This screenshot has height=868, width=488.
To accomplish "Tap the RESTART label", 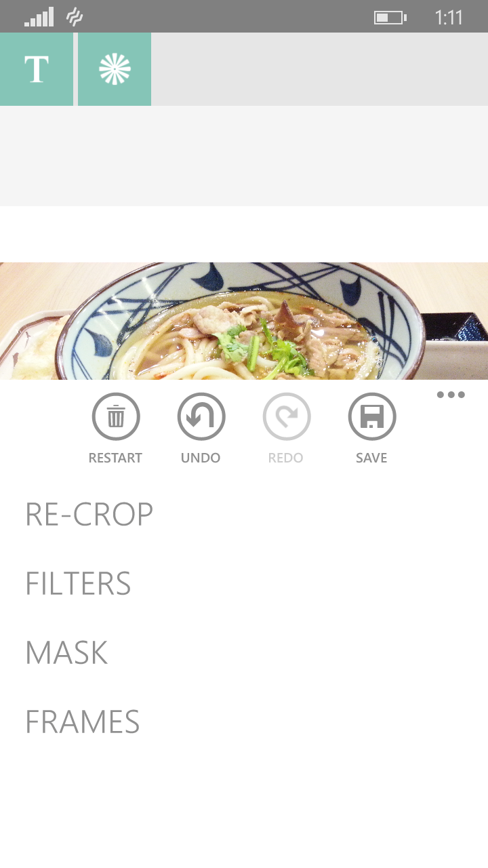I will click(x=115, y=458).
